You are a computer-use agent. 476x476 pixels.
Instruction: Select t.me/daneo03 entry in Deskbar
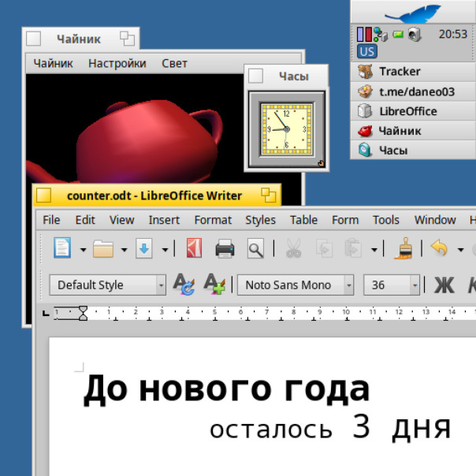413,91
